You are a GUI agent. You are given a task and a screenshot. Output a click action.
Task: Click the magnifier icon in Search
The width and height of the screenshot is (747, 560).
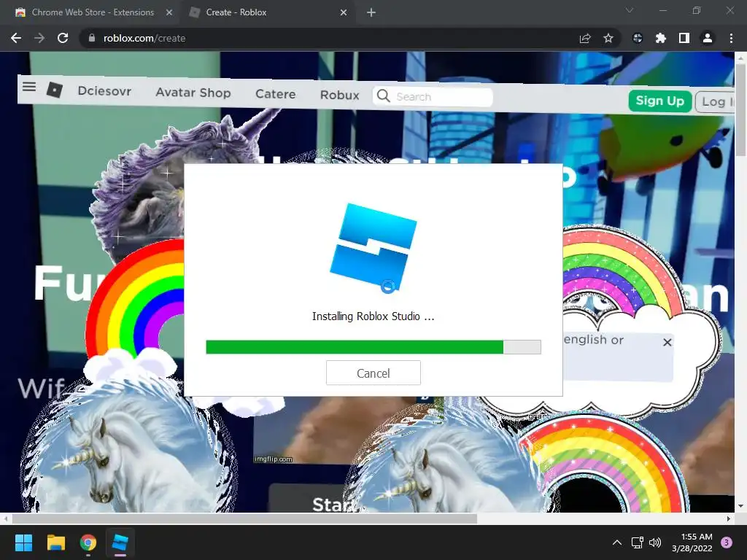(x=383, y=96)
